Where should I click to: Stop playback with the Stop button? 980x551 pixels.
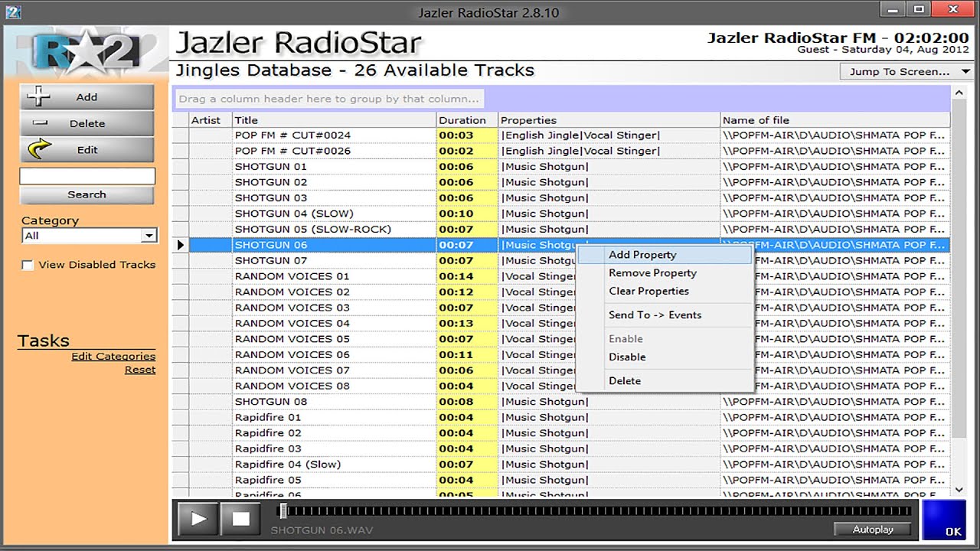pyautogui.click(x=241, y=519)
